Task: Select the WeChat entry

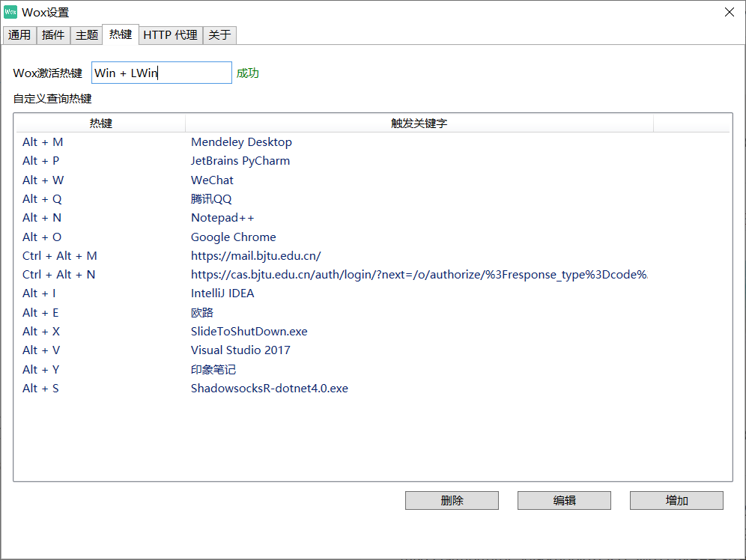Action: (x=212, y=180)
